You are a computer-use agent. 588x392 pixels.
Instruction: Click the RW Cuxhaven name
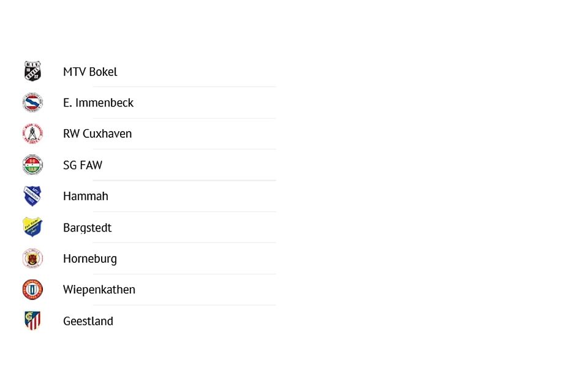coord(97,134)
